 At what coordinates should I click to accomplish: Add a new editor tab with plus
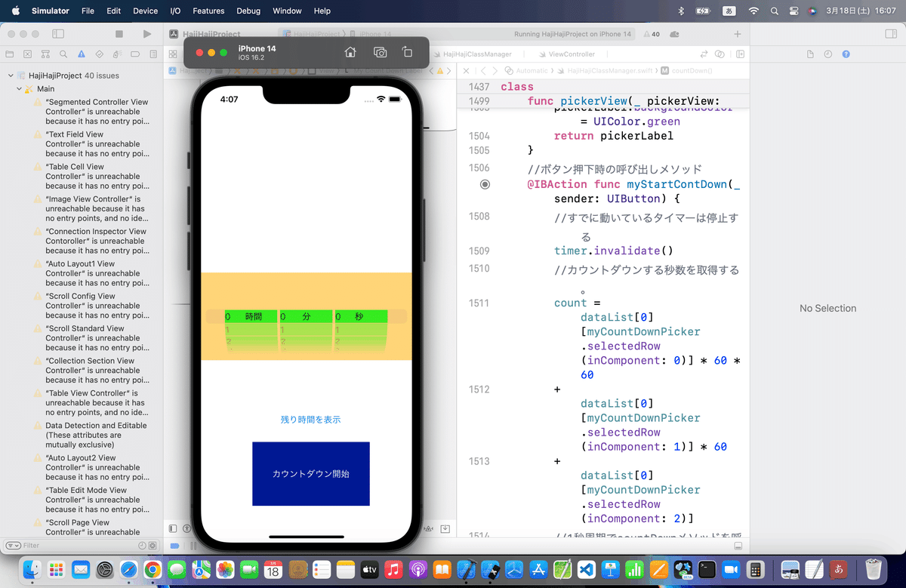point(738,34)
